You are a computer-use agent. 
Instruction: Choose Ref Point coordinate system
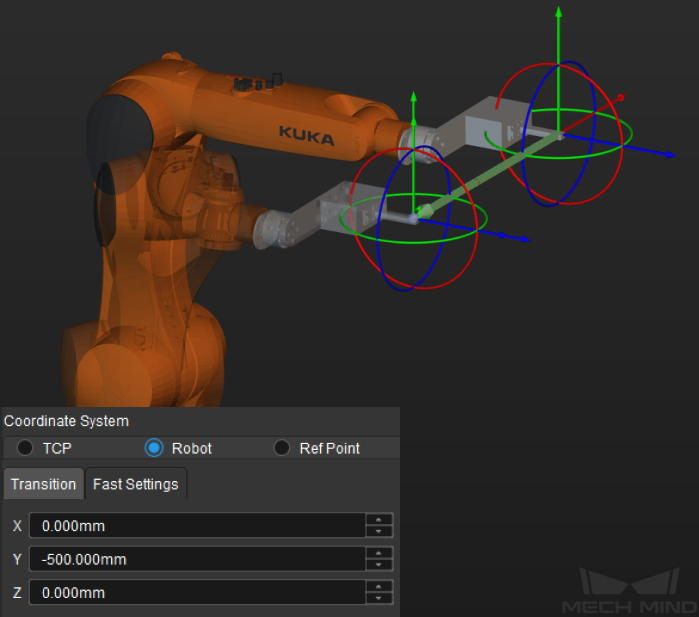pos(282,448)
